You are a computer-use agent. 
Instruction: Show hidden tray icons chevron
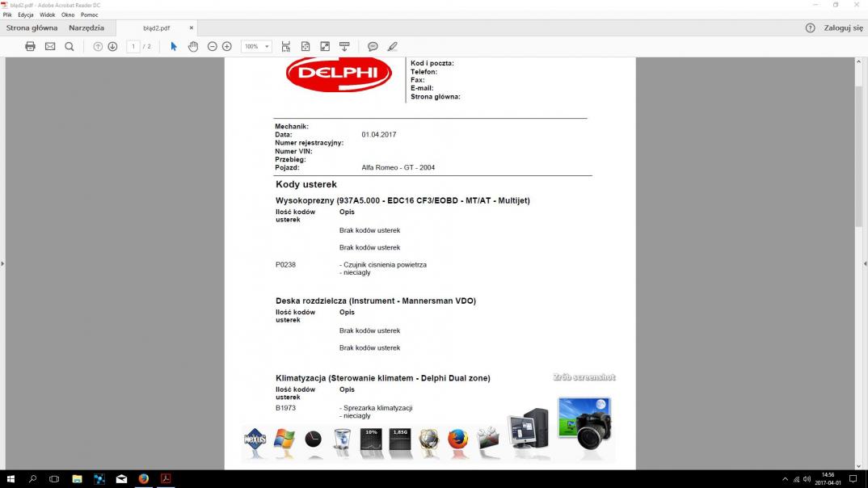tap(785, 479)
